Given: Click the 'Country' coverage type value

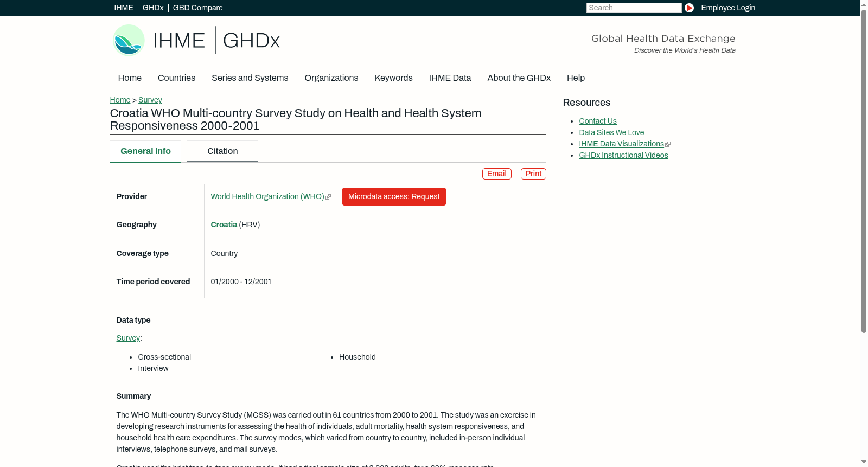Looking at the screenshot, I should 224,253.
